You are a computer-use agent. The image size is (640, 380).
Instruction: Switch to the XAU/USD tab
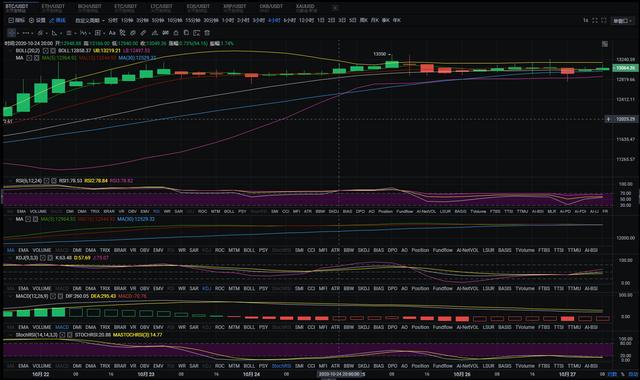pyautogui.click(x=306, y=8)
